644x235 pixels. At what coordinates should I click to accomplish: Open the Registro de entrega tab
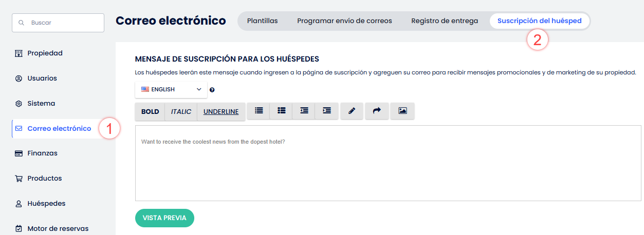coord(445,21)
